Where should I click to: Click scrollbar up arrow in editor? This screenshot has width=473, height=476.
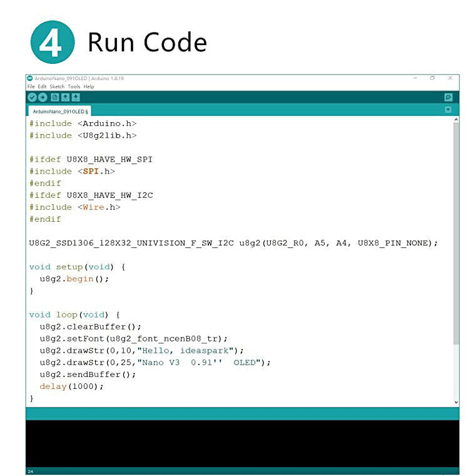(455, 120)
